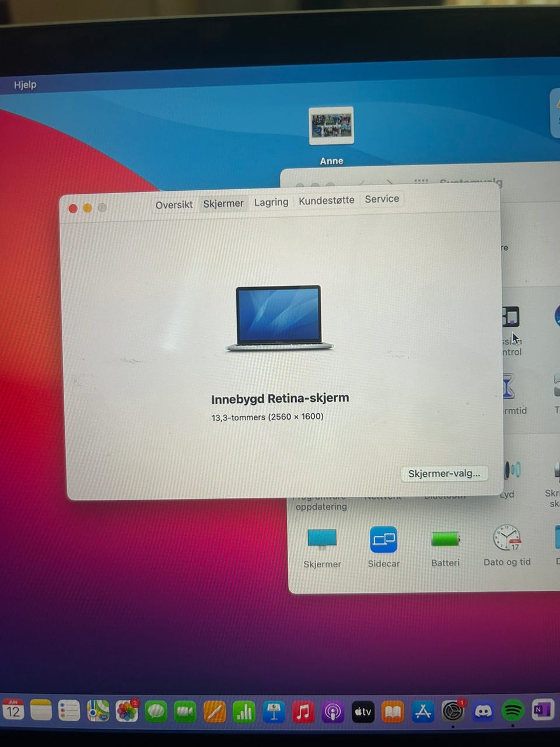Switch to the Oversikt tab
The height and width of the screenshot is (747, 560).
point(174,205)
